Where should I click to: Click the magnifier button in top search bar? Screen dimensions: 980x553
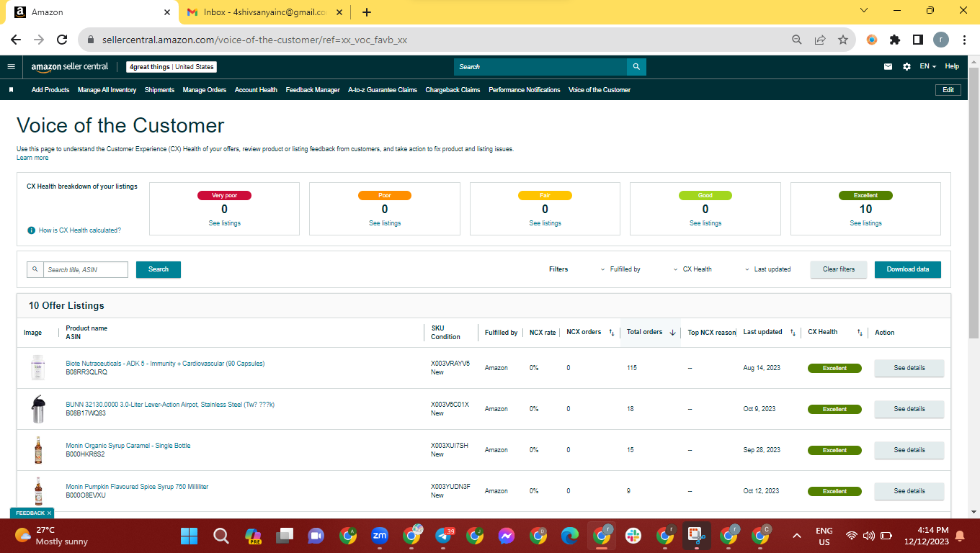(x=636, y=66)
